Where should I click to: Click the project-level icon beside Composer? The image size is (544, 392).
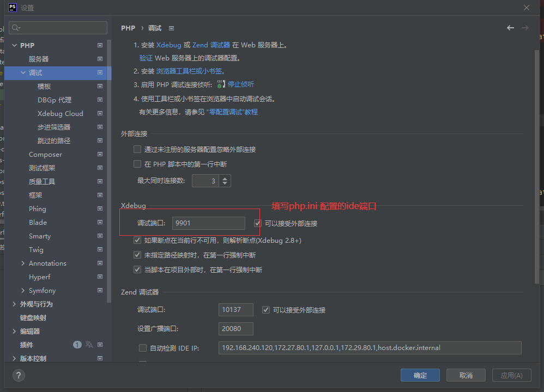pyautogui.click(x=100, y=154)
